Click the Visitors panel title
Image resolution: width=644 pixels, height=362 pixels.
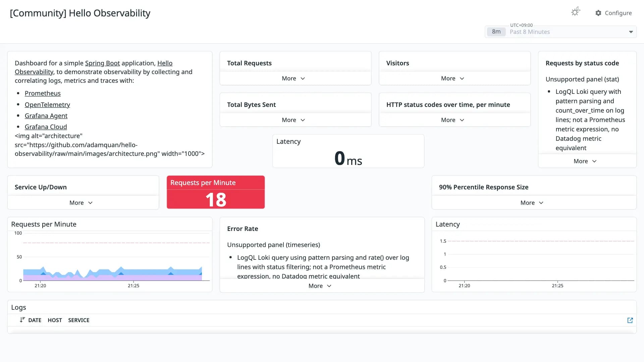(x=397, y=63)
